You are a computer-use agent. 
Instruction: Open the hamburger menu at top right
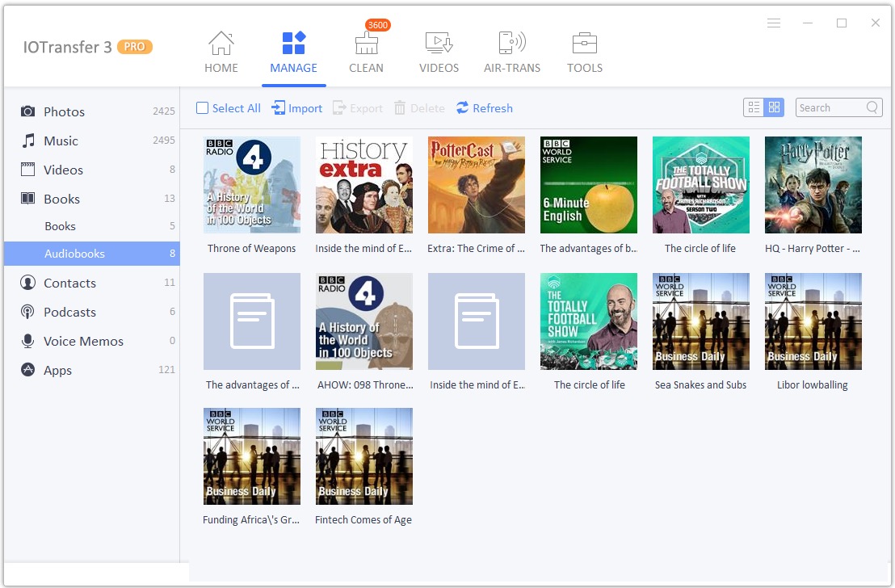coord(774,23)
